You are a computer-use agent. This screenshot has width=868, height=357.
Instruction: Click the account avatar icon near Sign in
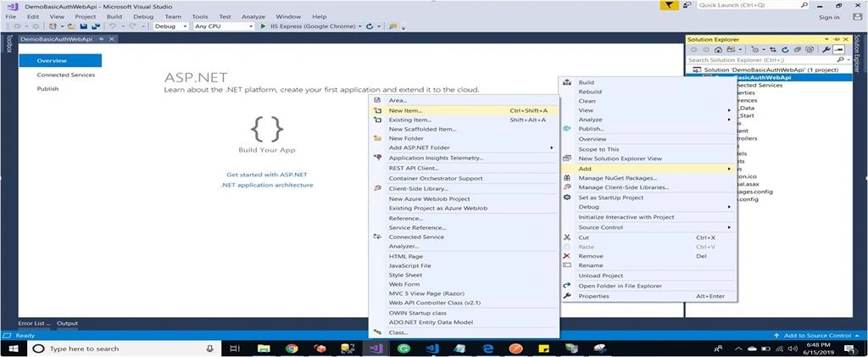coord(858,17)
